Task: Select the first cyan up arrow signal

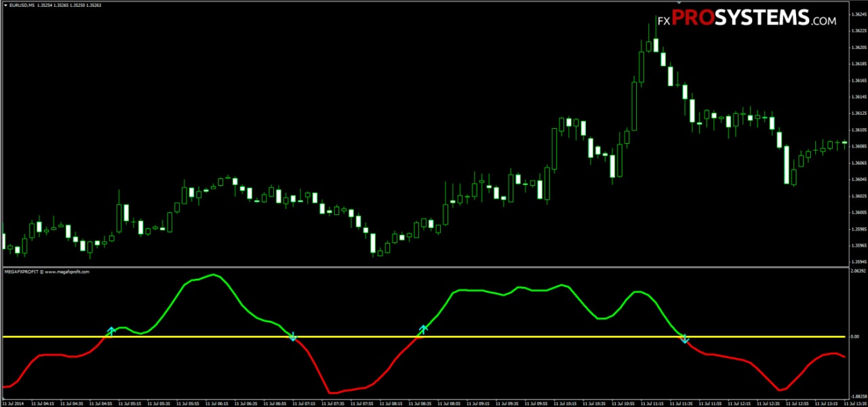Action: point(111,331)
